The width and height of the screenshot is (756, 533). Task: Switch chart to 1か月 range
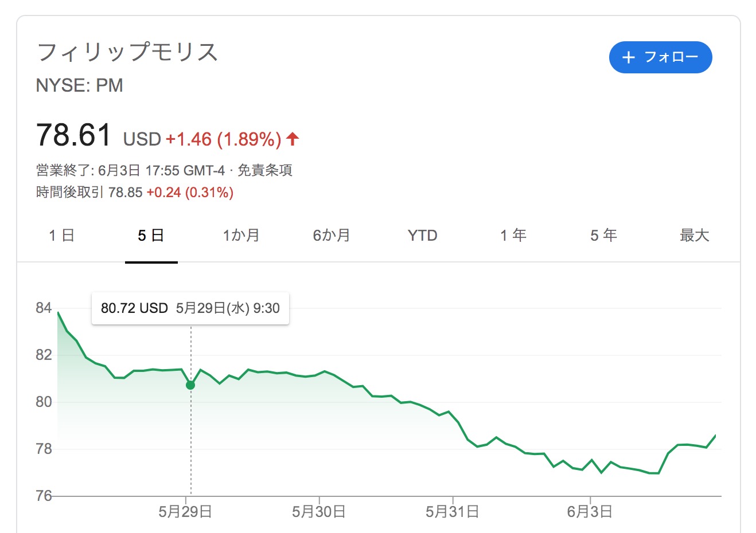pyautogui.click(x=241, y=236)
